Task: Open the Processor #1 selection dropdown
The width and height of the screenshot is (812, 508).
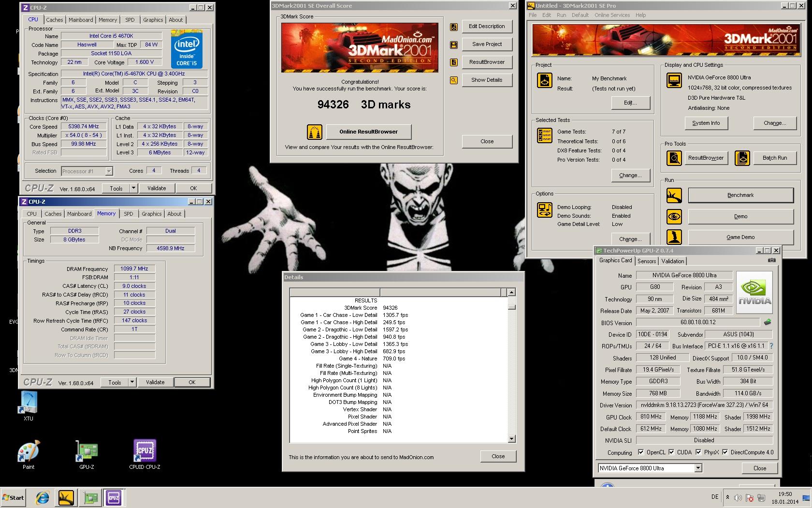Action: tap(109, 171)
